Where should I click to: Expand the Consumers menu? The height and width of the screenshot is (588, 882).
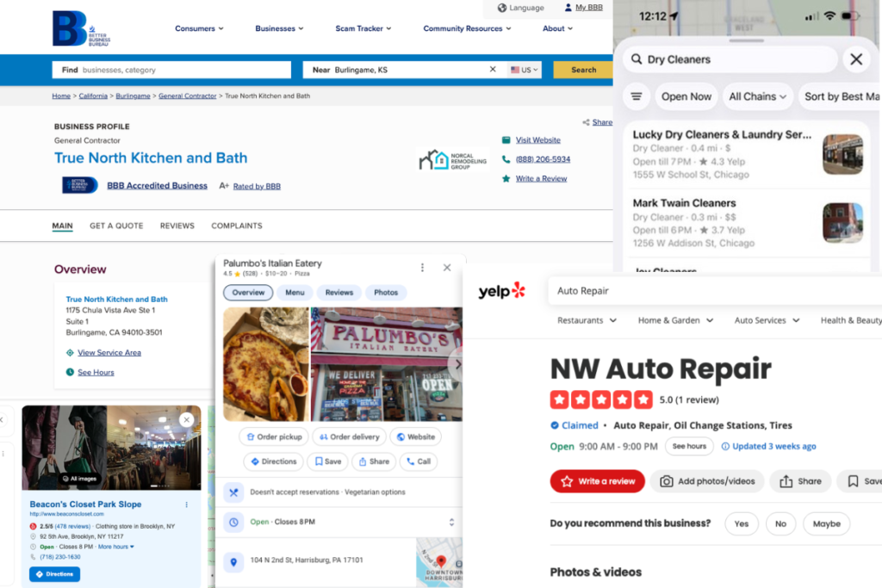pyautogui.click(x=199, y=28)
